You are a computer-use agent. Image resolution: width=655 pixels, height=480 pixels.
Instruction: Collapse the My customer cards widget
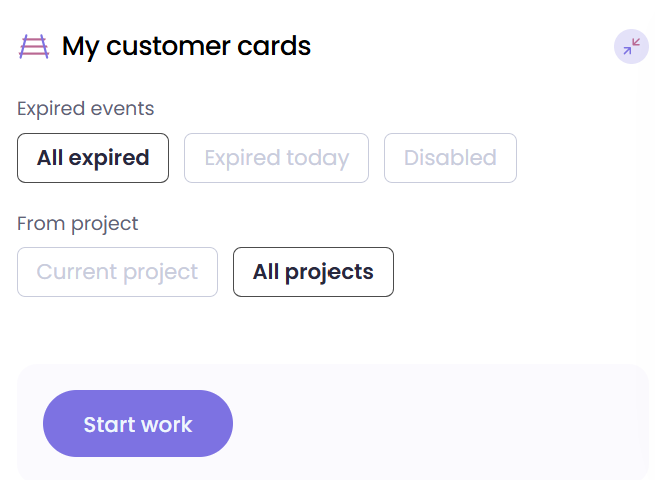[631, 46]
